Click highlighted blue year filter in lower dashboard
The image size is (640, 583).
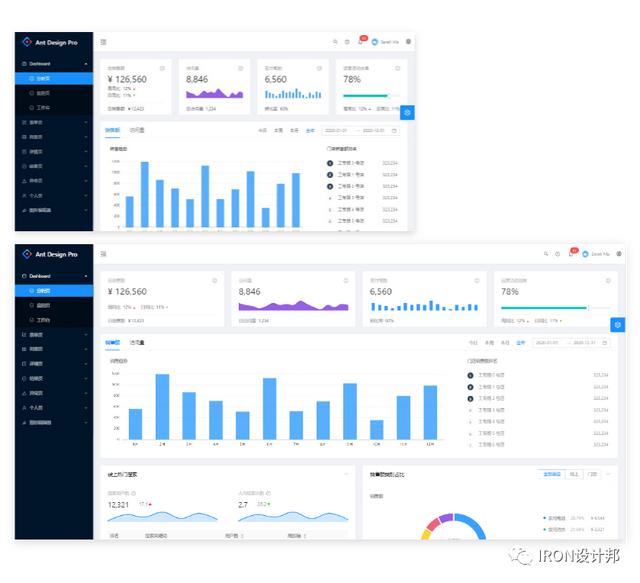coord(521,343)
